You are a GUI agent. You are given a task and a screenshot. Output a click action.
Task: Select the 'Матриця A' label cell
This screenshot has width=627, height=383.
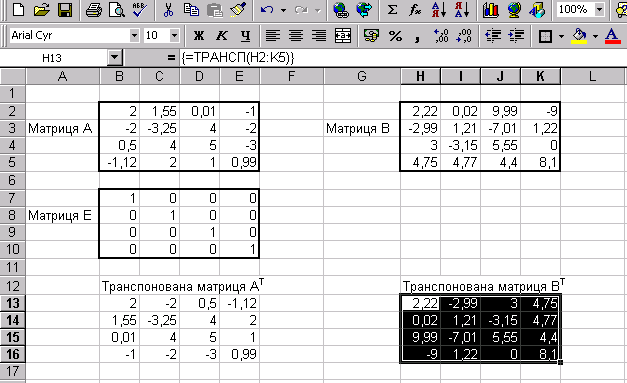click(63, 128)
